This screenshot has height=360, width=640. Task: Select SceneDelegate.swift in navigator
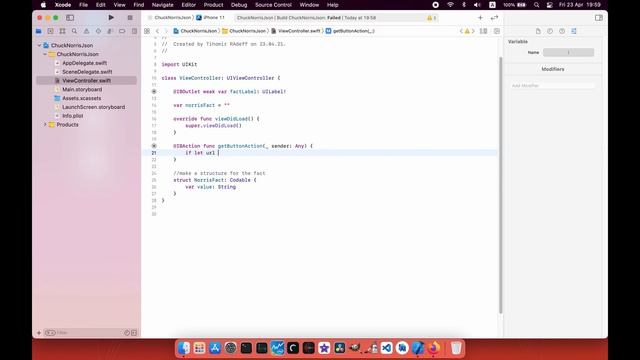pos(87,72)
